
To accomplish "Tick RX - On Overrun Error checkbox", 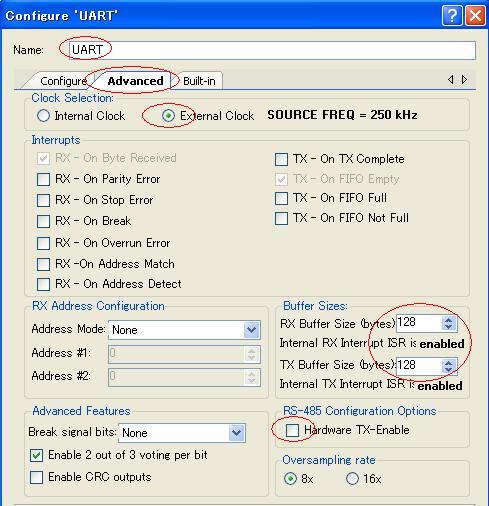I will 43,243.
